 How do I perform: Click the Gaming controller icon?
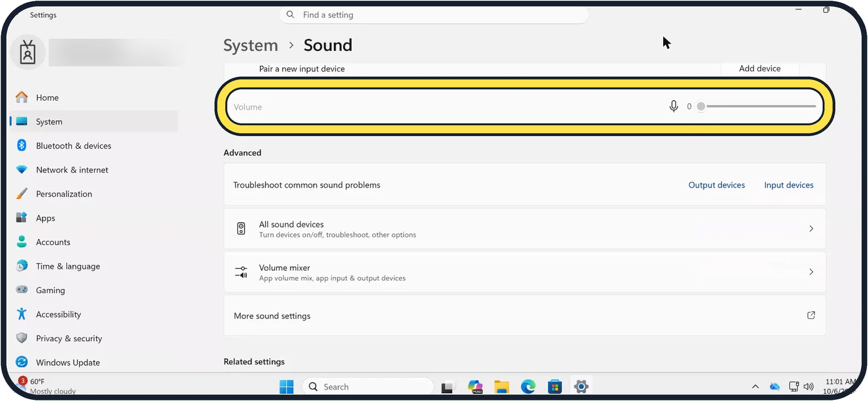(22, 290)
